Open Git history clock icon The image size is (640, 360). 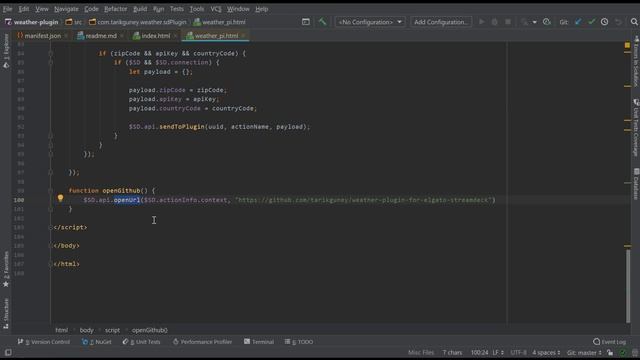[x=604, y=22]
